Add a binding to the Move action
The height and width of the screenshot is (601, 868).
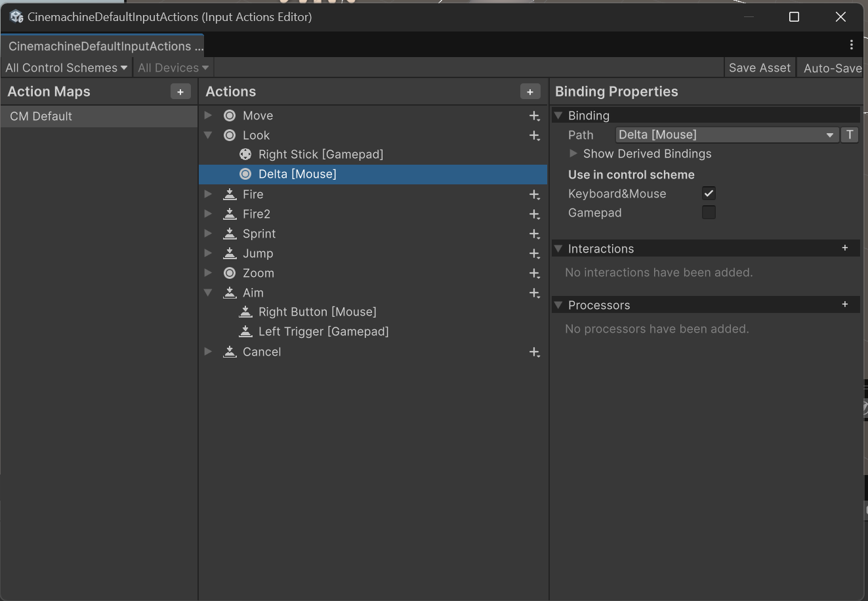coord(534,116)
